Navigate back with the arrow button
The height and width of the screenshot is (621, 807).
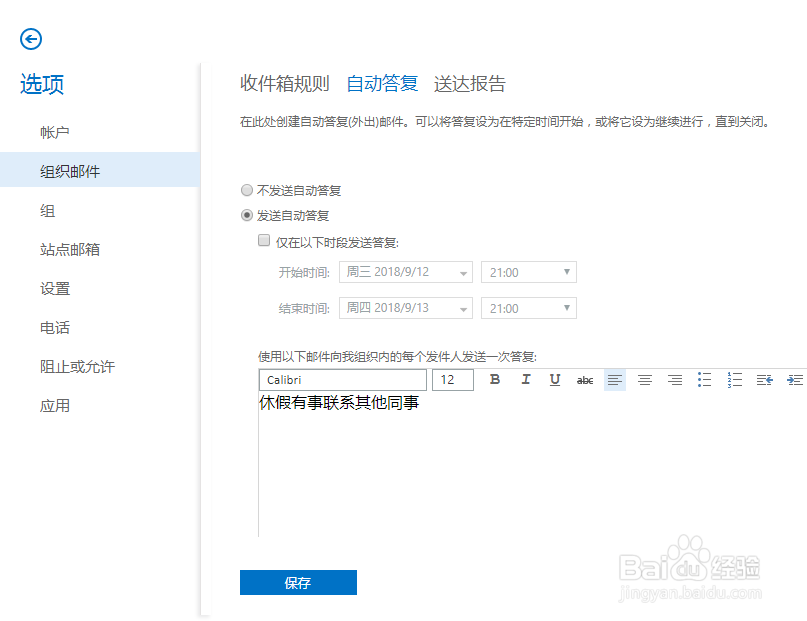[31, 39]
